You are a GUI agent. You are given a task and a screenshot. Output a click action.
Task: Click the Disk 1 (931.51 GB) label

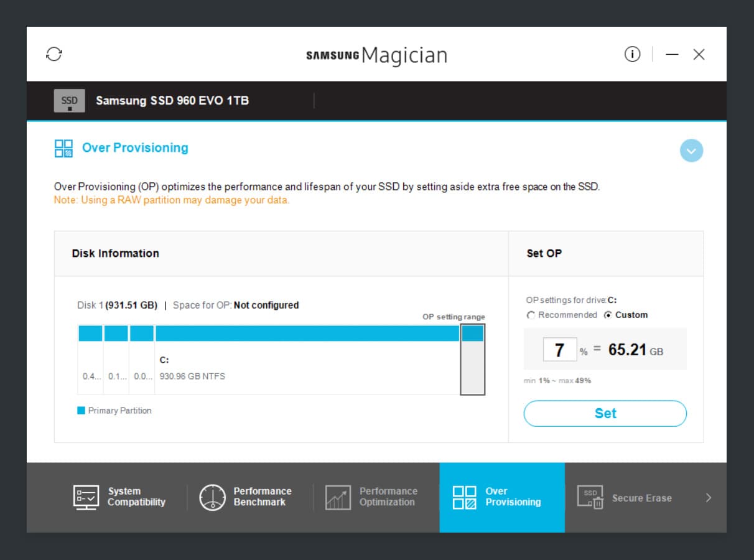click(x=117, y=306)
